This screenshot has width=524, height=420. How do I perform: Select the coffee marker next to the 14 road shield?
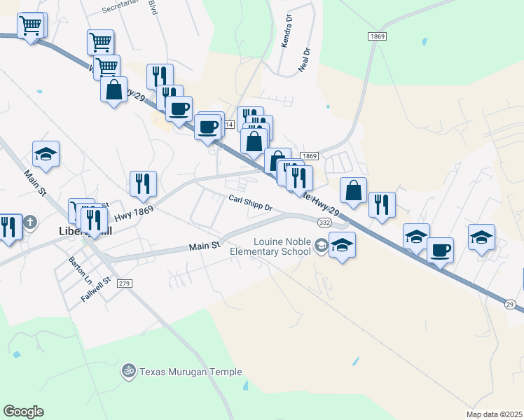[x=207, y=128]
